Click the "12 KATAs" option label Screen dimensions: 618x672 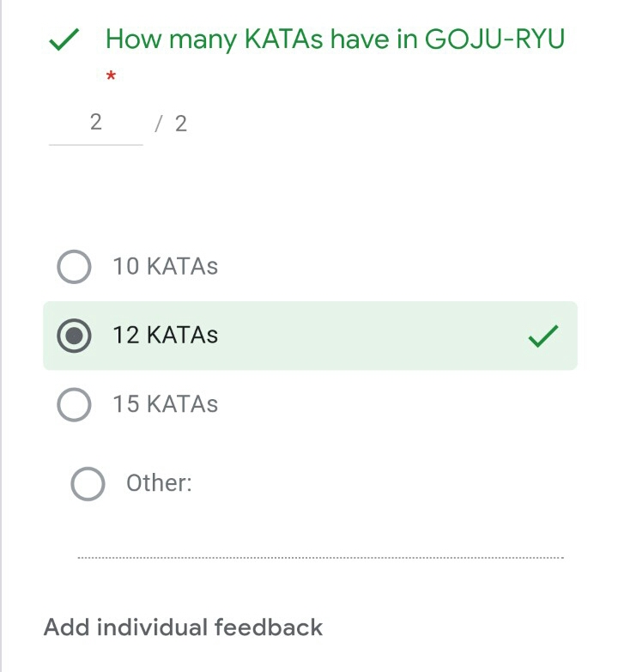165,335
